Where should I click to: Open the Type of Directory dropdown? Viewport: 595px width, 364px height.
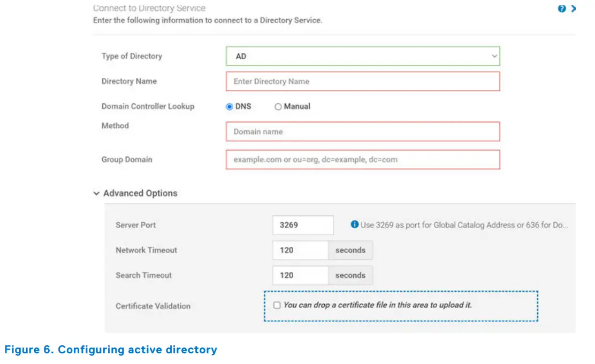363,56
